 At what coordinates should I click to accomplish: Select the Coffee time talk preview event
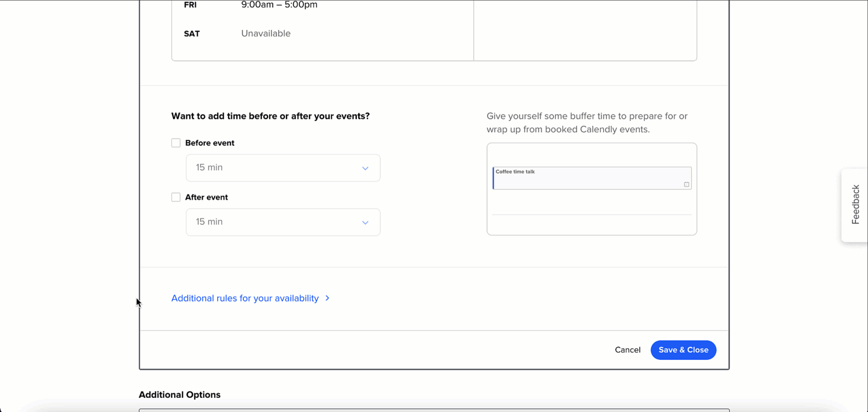(592, 178)
